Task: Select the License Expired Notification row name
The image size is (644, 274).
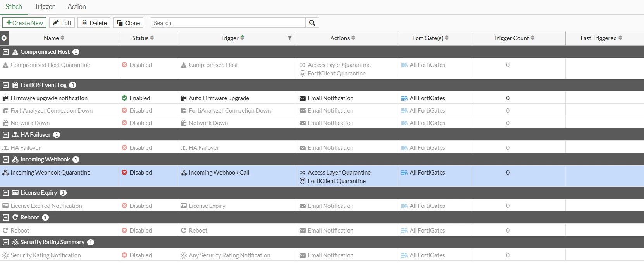Action: click(46, 206)
